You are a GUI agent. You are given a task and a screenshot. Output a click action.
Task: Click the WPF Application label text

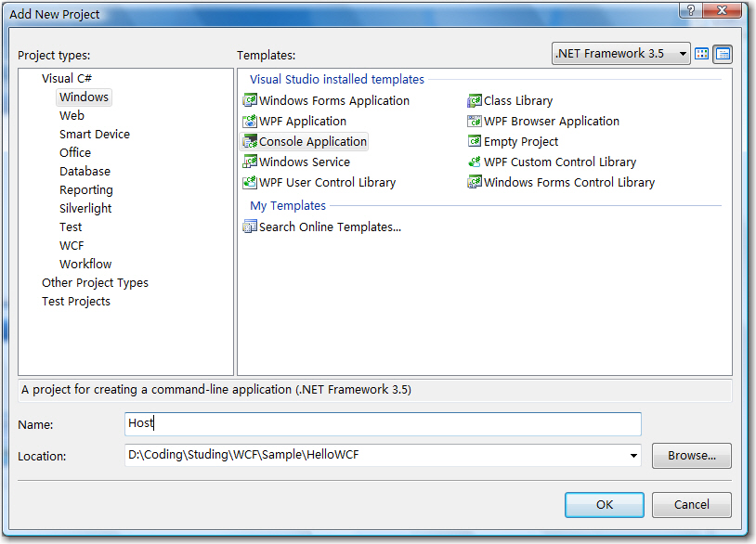(x=303, y=121)
